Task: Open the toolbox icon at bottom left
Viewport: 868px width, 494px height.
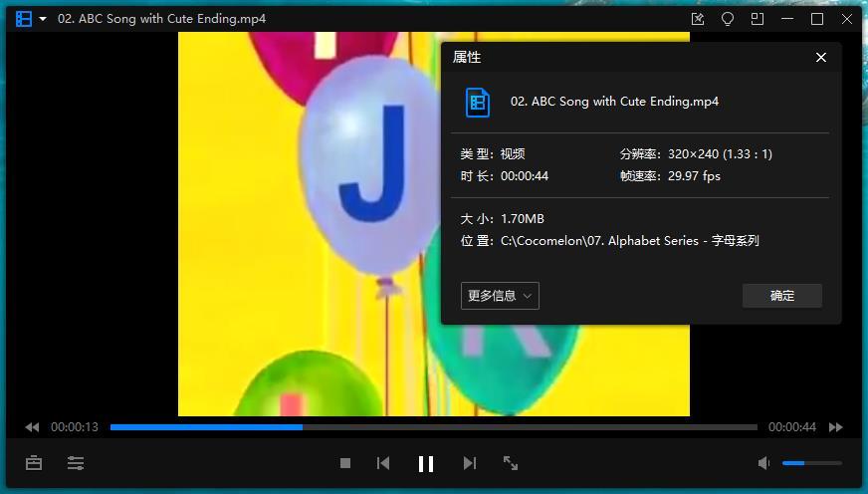Action: tap(34, 463)
